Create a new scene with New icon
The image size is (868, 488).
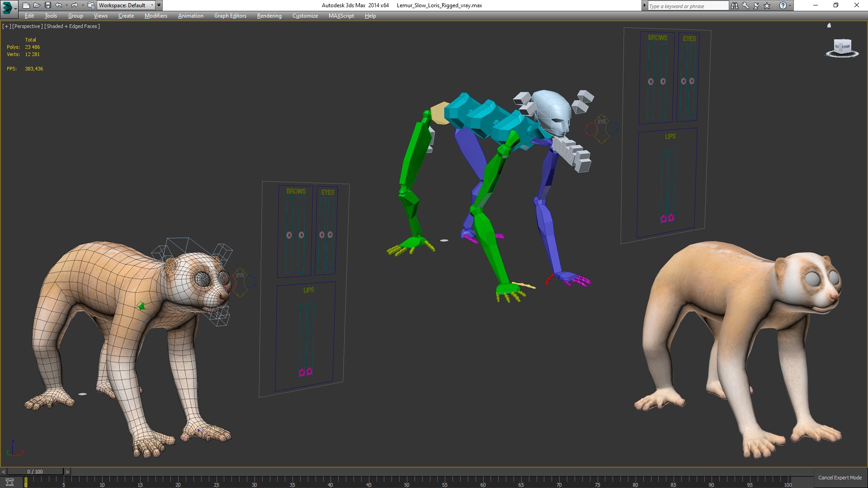click(26, 5)
